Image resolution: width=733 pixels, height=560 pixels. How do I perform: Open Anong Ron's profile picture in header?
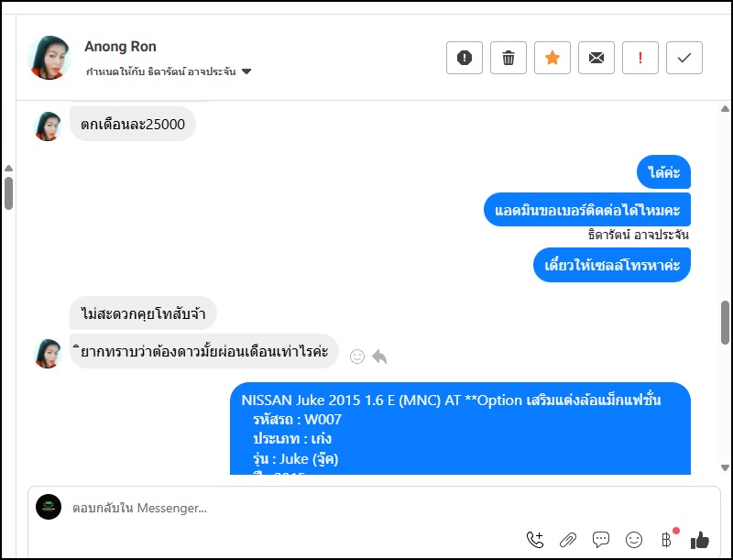(49, 58)
